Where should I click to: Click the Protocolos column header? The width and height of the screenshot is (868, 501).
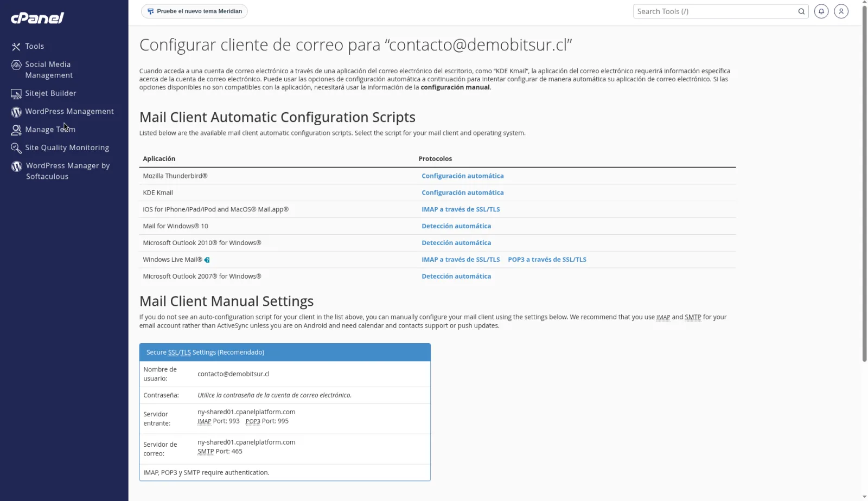click(435, 159)
